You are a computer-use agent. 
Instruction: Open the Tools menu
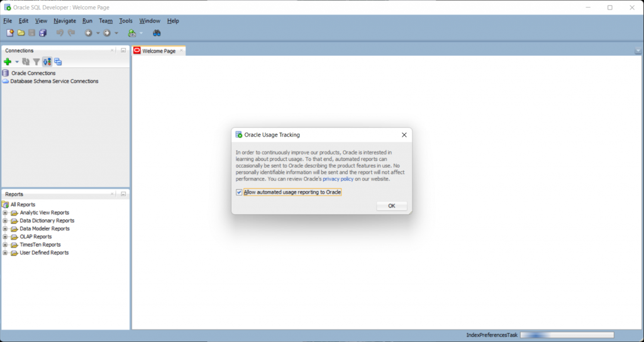click(x=126, y=21)
